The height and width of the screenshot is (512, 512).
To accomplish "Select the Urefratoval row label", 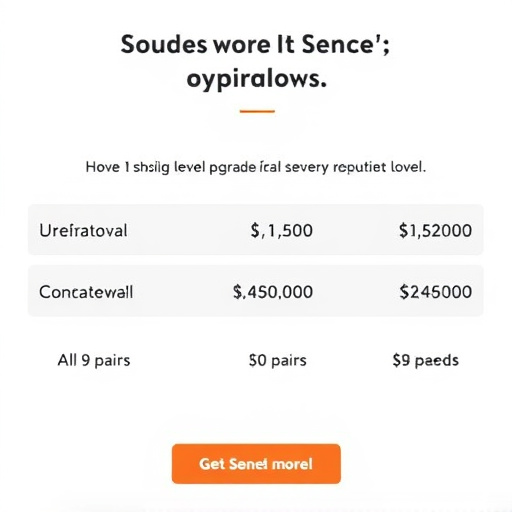I will pyautogui.click(x=83, y=231).
